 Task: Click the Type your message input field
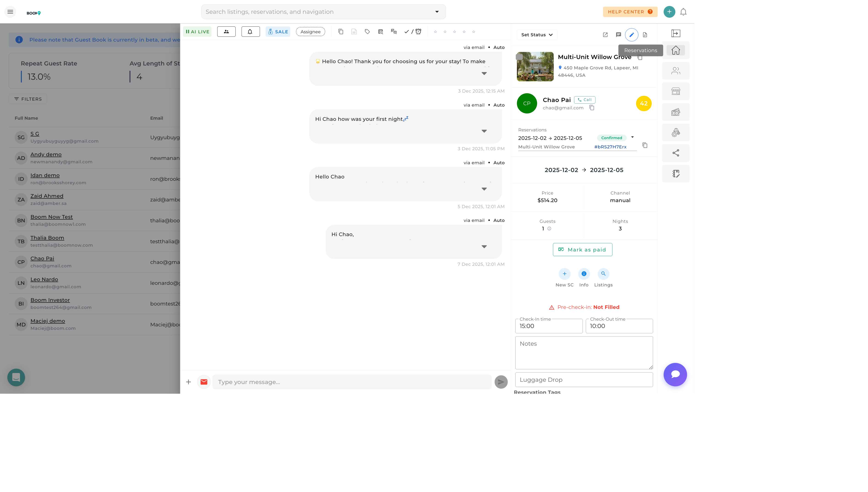351,382
